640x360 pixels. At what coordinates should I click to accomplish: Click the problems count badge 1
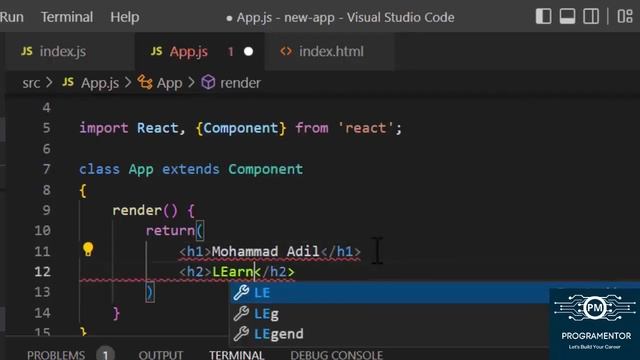click(x=105, y=354)
